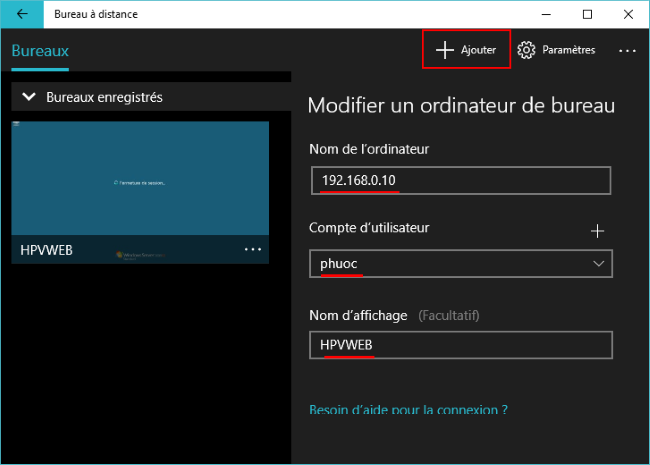Viewport: 650px width, 465px height.
Task: Open the top-right more options ellipsis
Action: pyautogui.click(x=627, y=50)
